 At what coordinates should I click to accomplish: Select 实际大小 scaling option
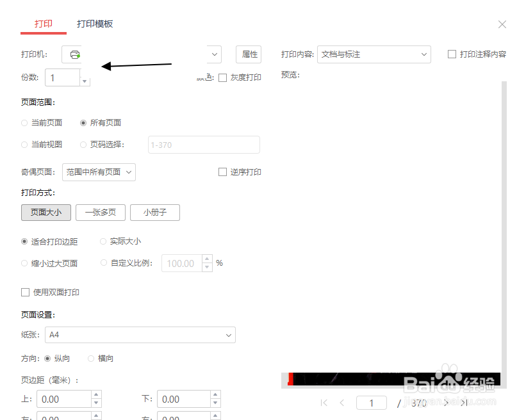click(x=103, y=241)
